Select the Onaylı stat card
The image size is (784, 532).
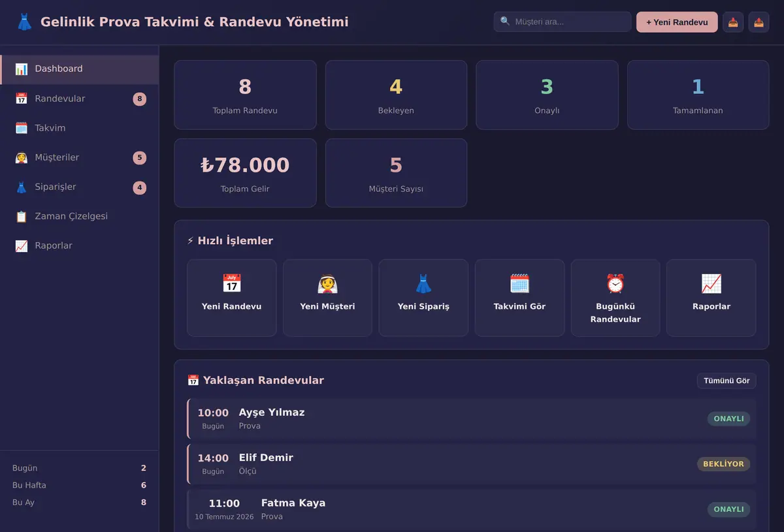click(547, 95)
